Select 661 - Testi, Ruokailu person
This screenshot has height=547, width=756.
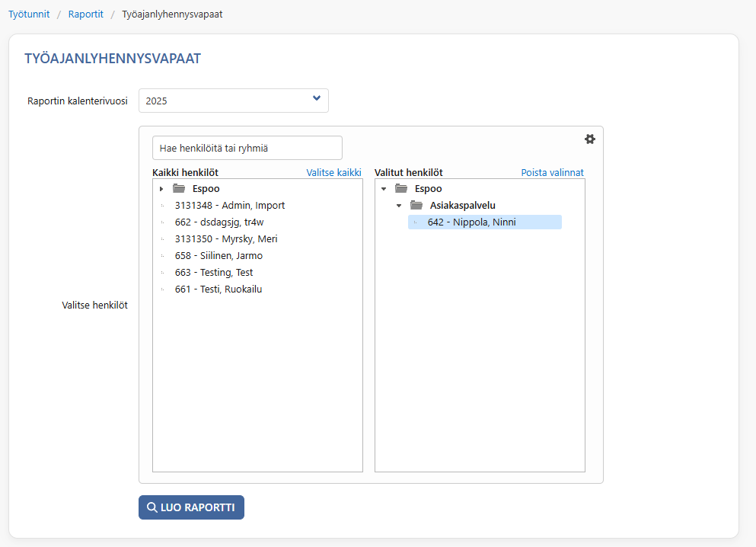pos(219,289)
